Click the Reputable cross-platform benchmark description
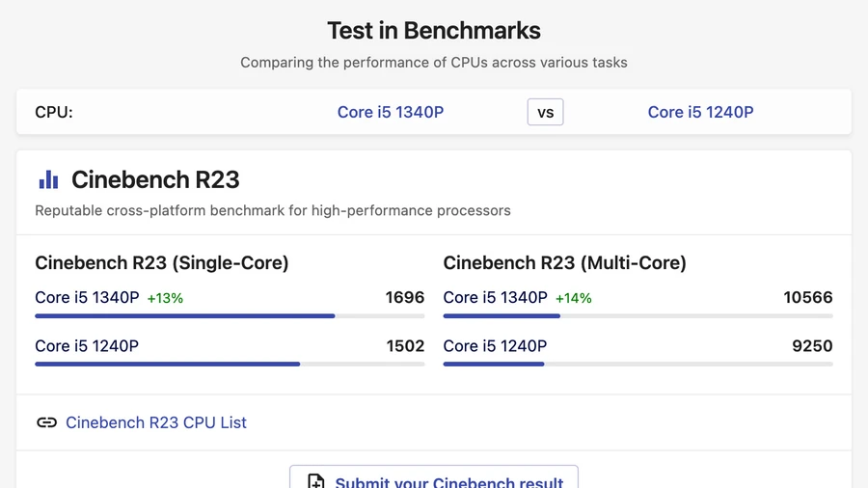 (x=273, y=211)
